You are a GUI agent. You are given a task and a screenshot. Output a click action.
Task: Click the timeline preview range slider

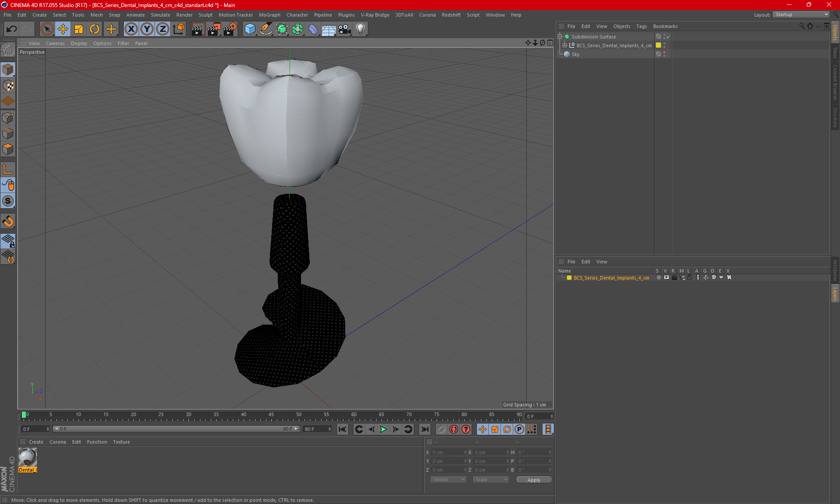[x=176, y=429]
